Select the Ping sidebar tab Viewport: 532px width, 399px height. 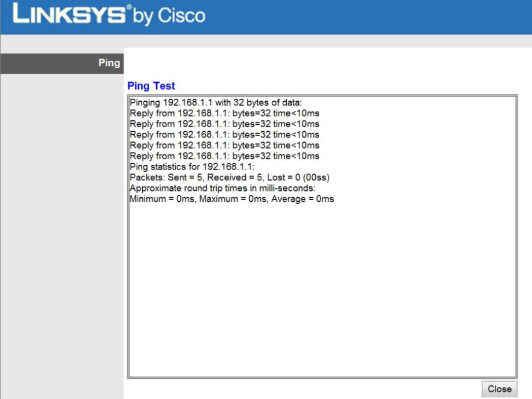tap(109, 64)
